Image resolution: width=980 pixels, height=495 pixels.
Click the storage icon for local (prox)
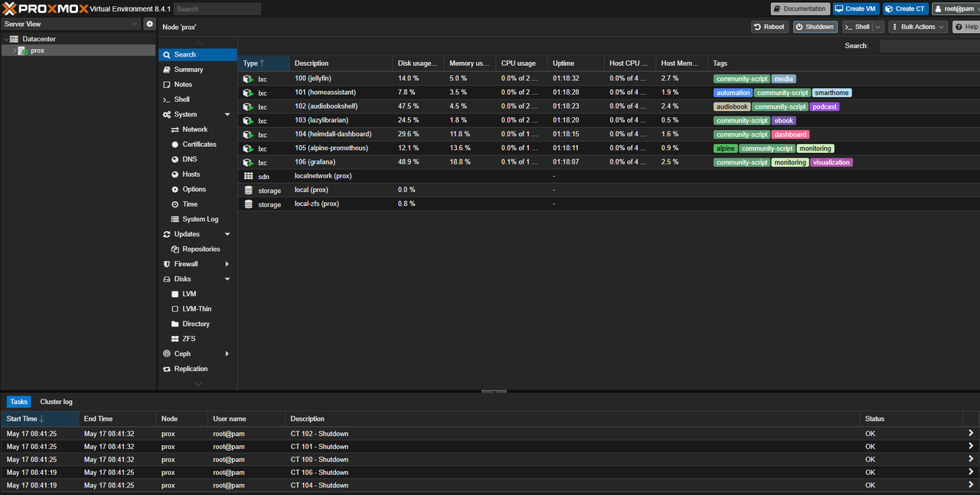click(x=248, y=190)
